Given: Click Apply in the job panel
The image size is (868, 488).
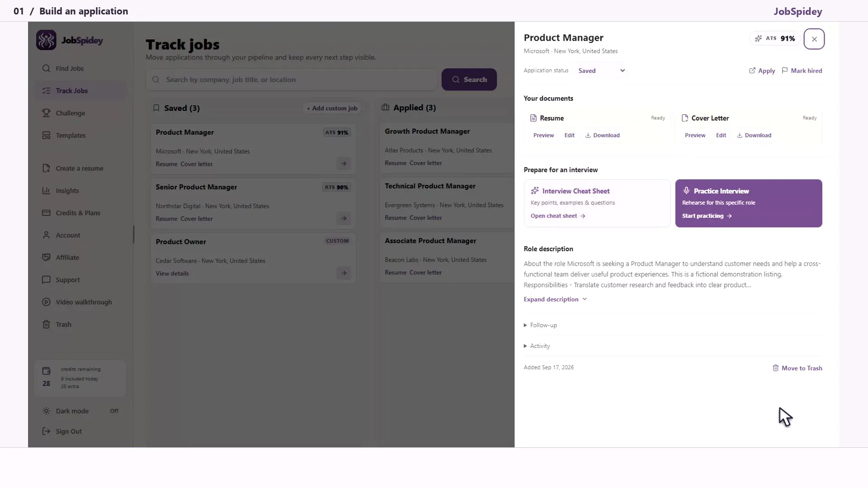Looking at the screenshot, I should (762, 70).
